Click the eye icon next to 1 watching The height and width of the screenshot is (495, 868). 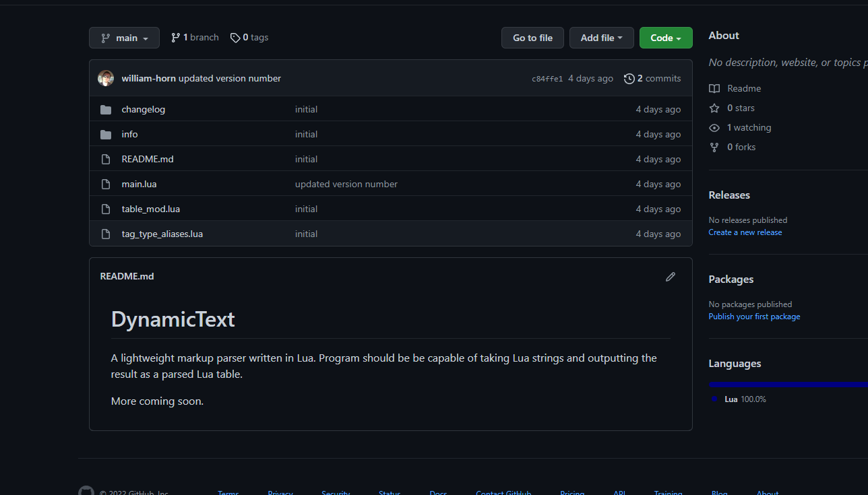pos(714,128)
